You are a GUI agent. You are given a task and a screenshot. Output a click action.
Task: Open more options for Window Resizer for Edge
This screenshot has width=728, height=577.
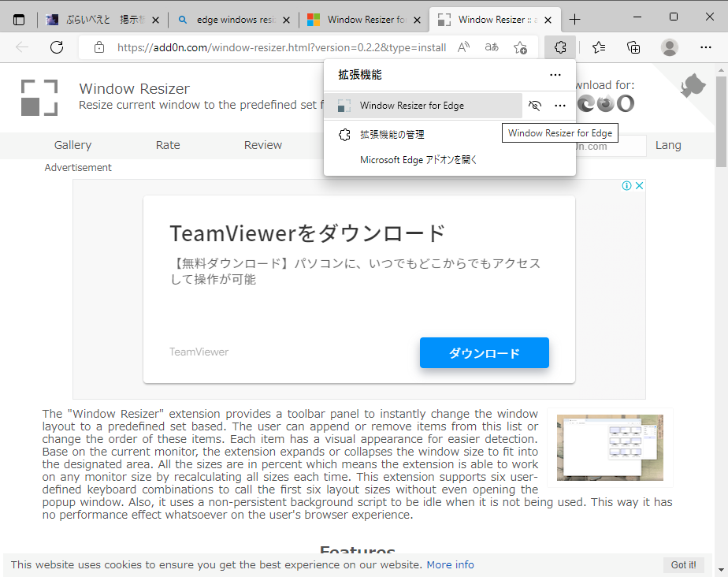tap(560, 104)
